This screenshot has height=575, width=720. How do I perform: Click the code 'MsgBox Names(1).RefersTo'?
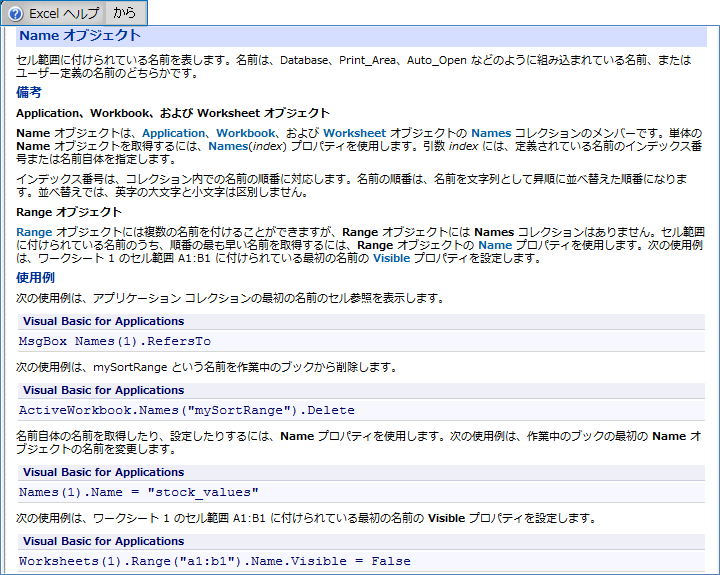coord(115,341)
